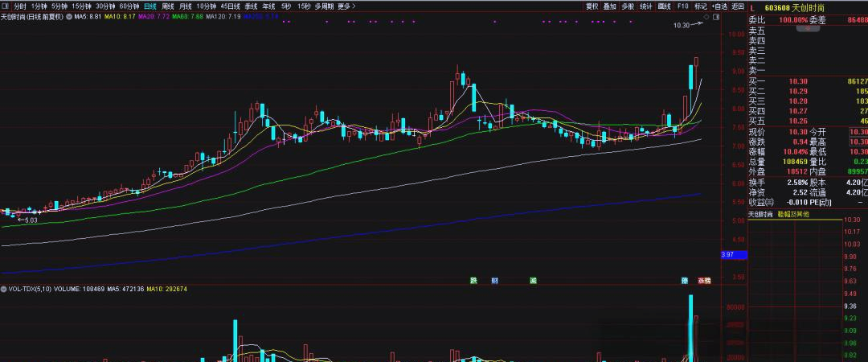Click the side panel toggle icon near chart corner
Screen dimensions: 868x362
click(x=715, y=17)
